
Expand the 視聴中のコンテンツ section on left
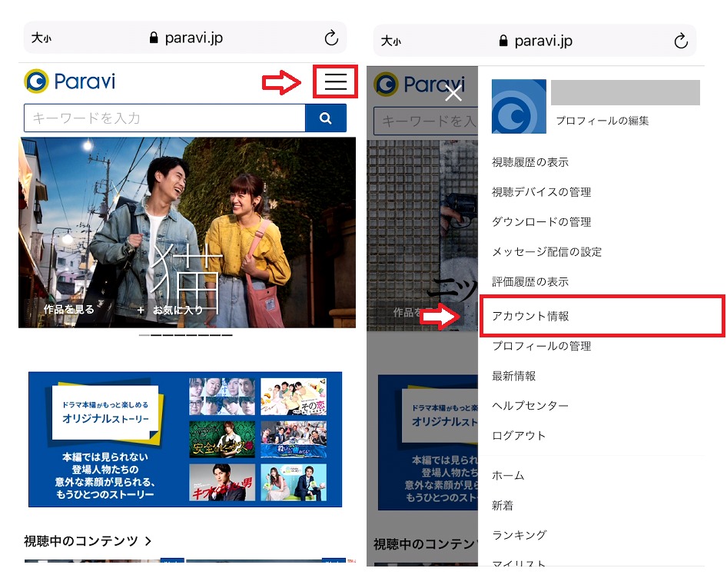[x=88, y=540]
